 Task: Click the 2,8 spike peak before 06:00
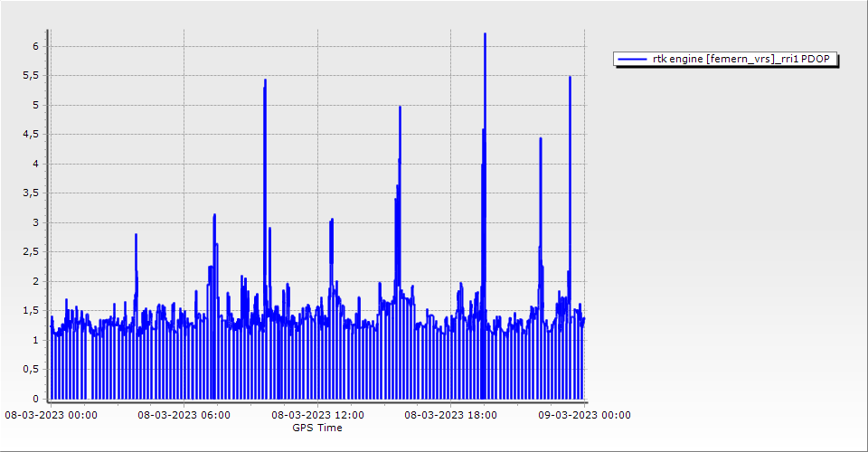[136, 235]
